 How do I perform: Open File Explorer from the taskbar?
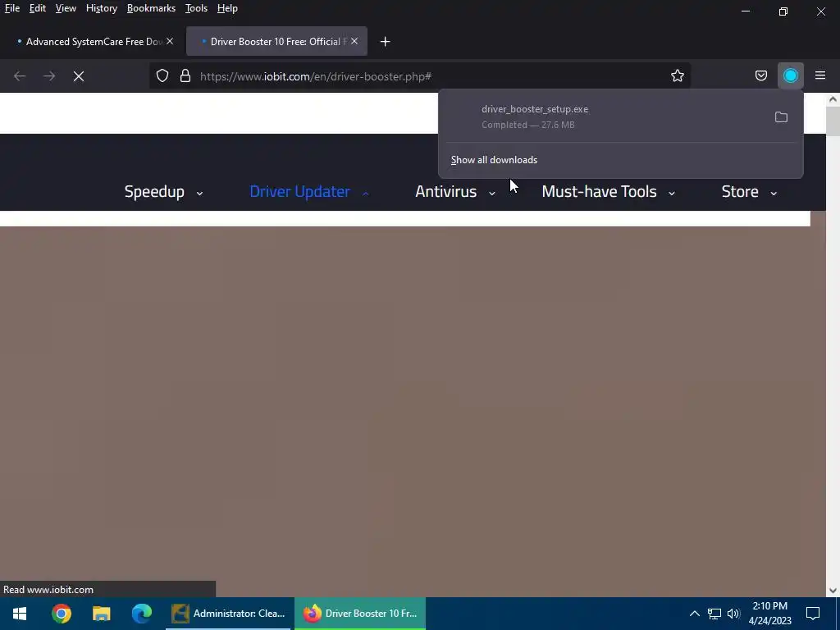click(101, 614)
